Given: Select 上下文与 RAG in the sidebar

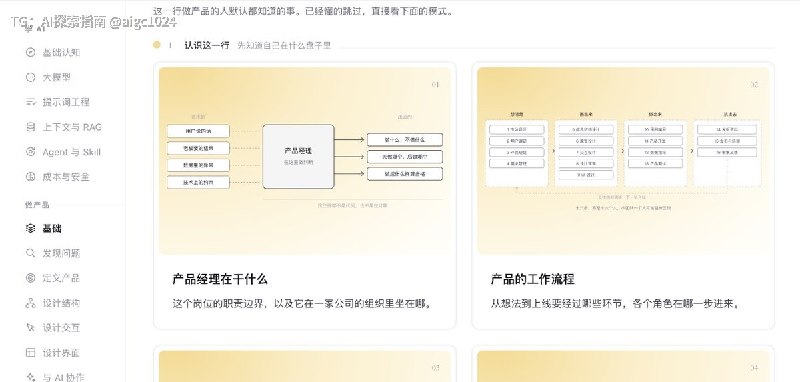Looking at the screenshot, I should point(71,127).
